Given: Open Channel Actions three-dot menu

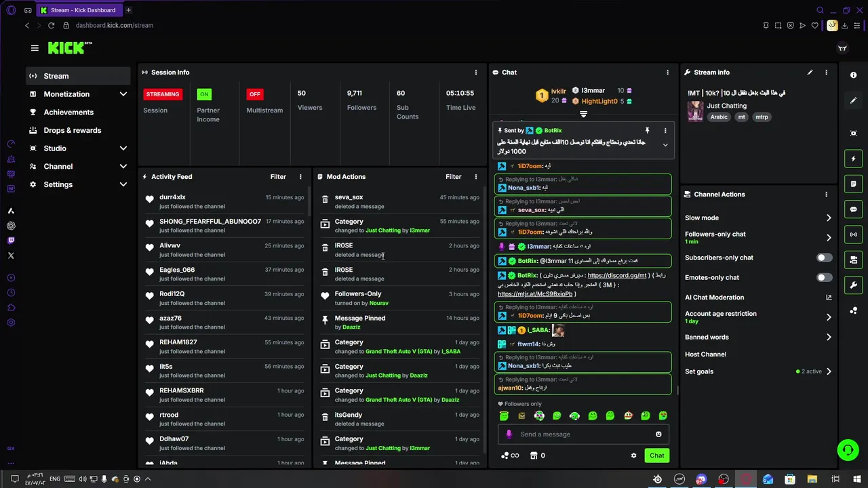Looking at the screenshot, I should 826,195.
